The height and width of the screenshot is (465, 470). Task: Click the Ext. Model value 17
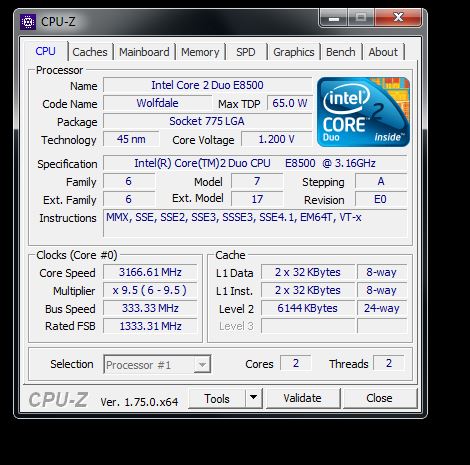(x=257, y=199)
